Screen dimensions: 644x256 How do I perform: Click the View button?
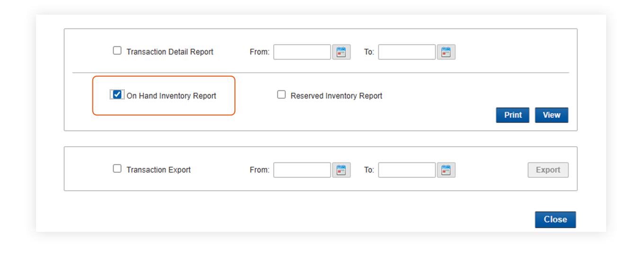click(552, 115)
